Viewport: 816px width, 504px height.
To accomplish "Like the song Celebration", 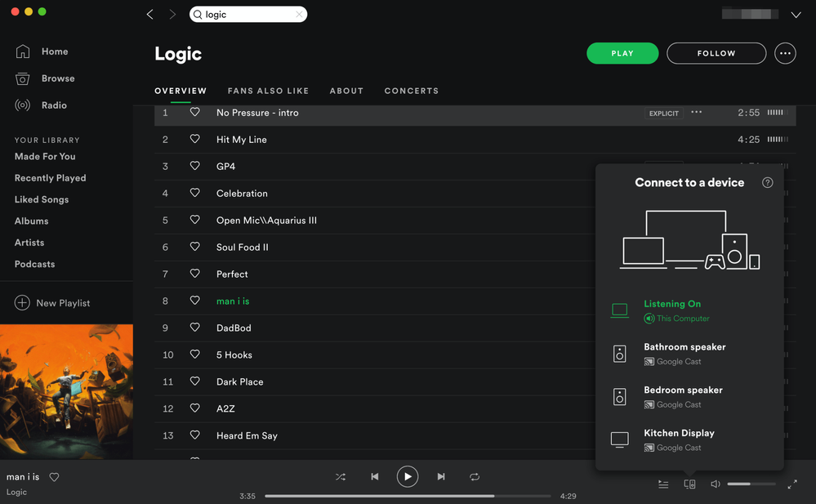I will point(194,193).
